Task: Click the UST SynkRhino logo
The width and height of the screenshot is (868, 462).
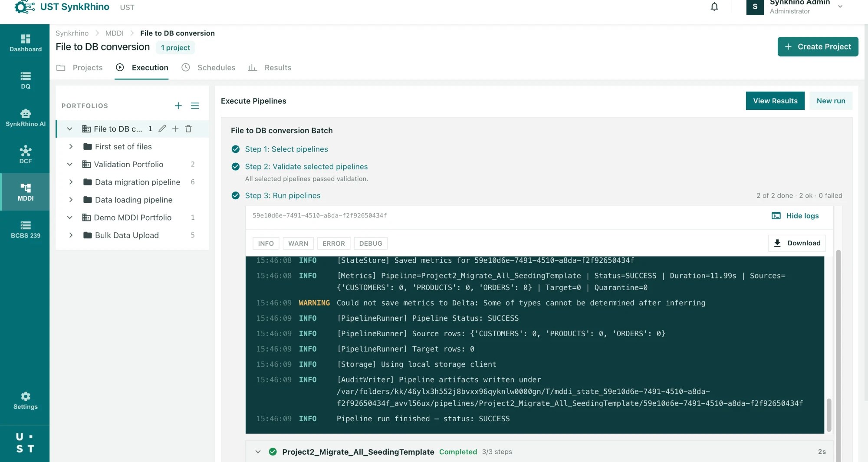Action: (62, 7)
